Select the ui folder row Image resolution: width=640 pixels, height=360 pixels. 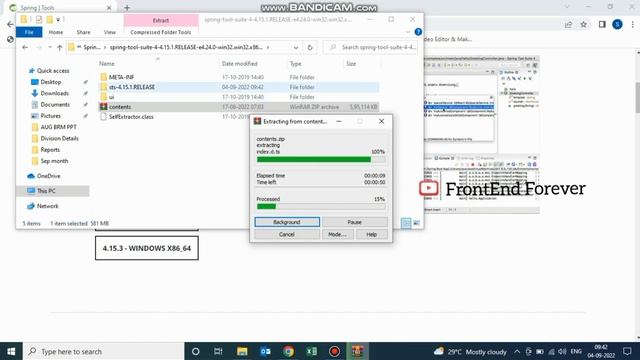click(239, 97)
